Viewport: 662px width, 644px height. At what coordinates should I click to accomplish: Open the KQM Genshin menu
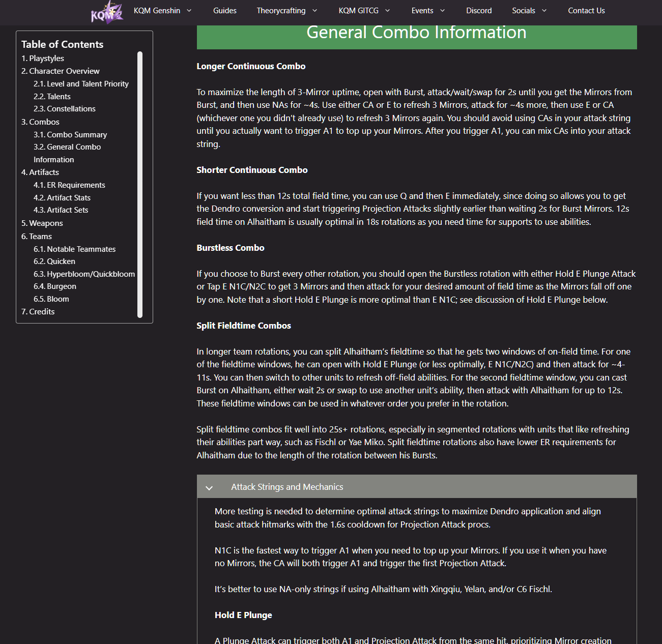click(x=157, y=11)
